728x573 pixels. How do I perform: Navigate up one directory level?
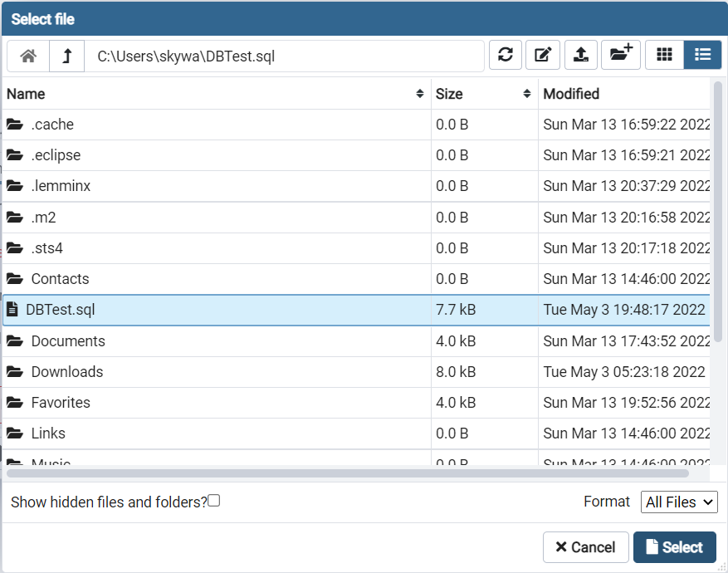coord(67,56)
